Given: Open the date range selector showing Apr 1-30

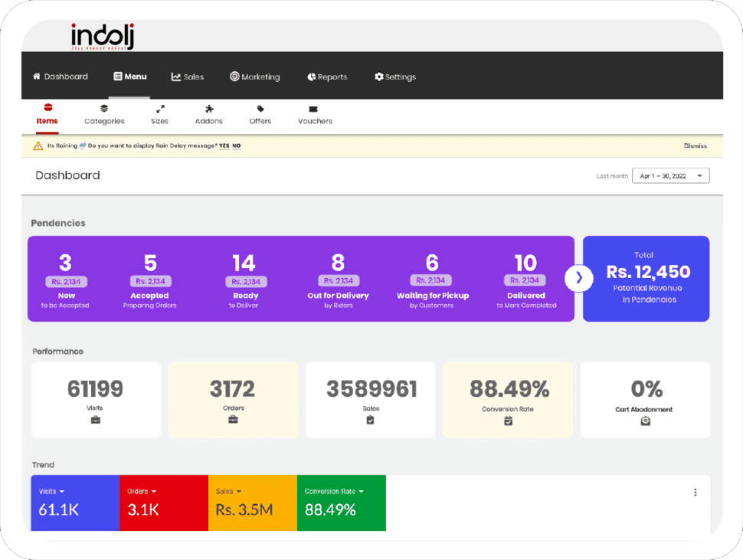Looking at the screenshot, I should click(670, 175).
